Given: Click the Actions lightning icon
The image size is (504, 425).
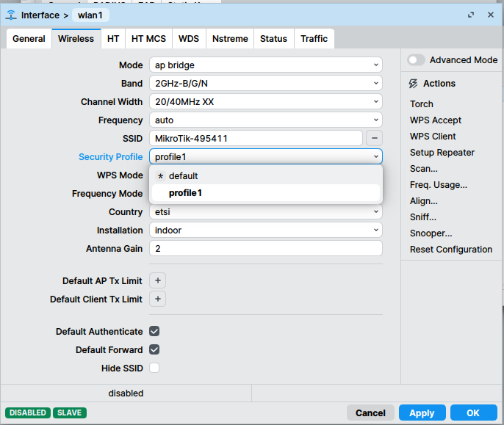Looking at the screenshot, I should click(414, 84).
